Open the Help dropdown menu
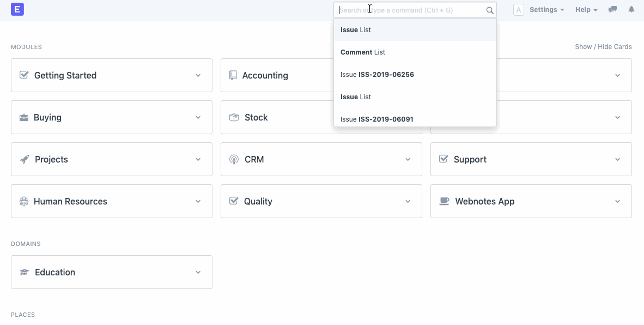Image resolution: width=644 pixels, height=325 pixels. 586,10
